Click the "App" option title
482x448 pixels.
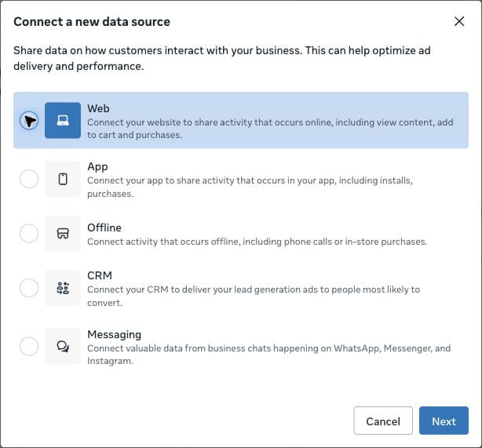coord(97,167)
